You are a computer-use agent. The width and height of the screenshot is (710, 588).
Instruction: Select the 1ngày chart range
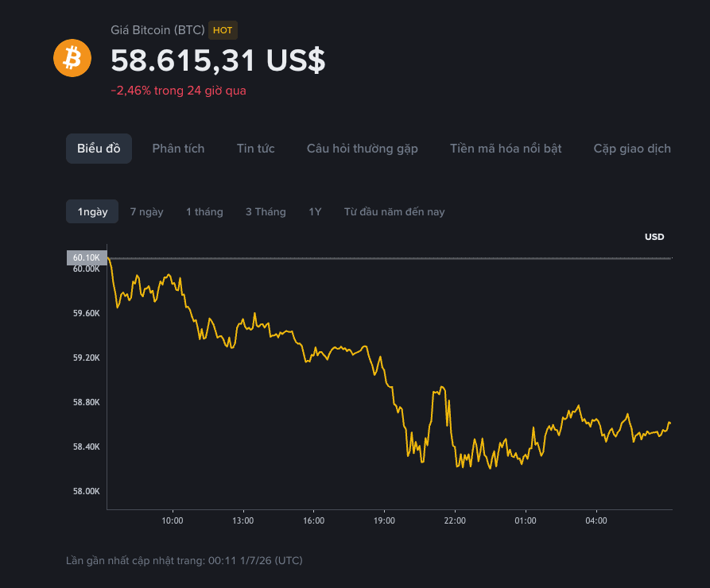[x=92, y=211]
